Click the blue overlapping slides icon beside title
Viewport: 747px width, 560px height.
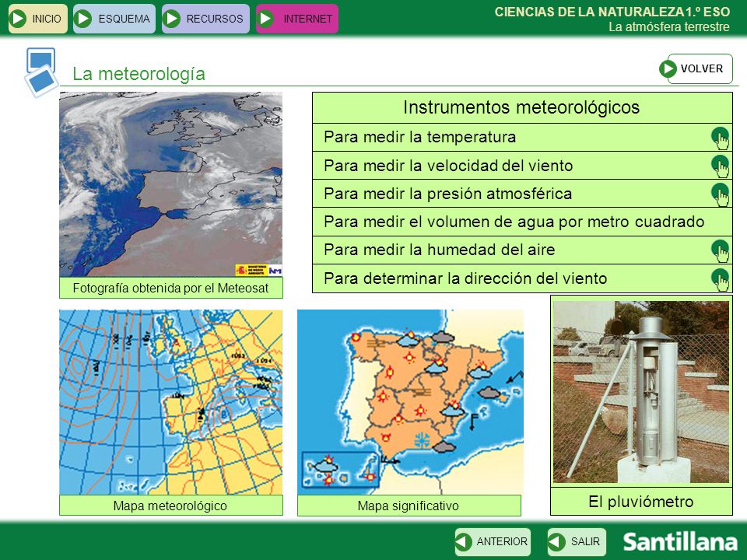[41, 72]
